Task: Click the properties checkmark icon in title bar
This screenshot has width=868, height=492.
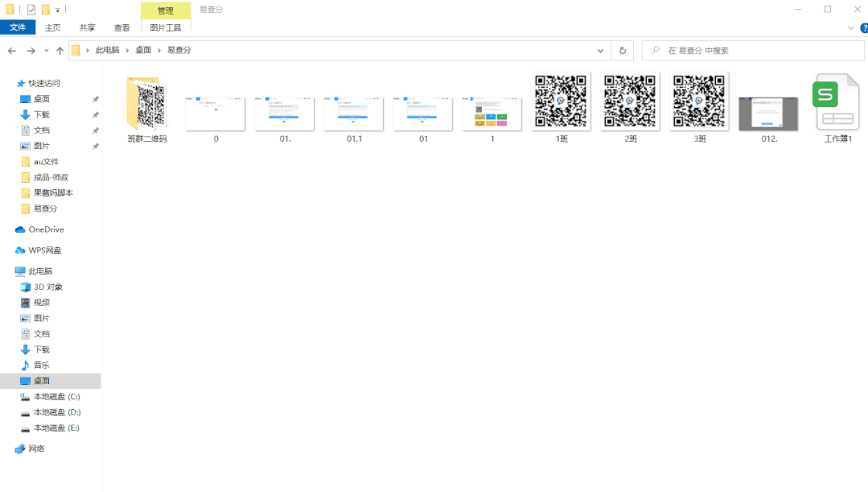Action: 31,10
